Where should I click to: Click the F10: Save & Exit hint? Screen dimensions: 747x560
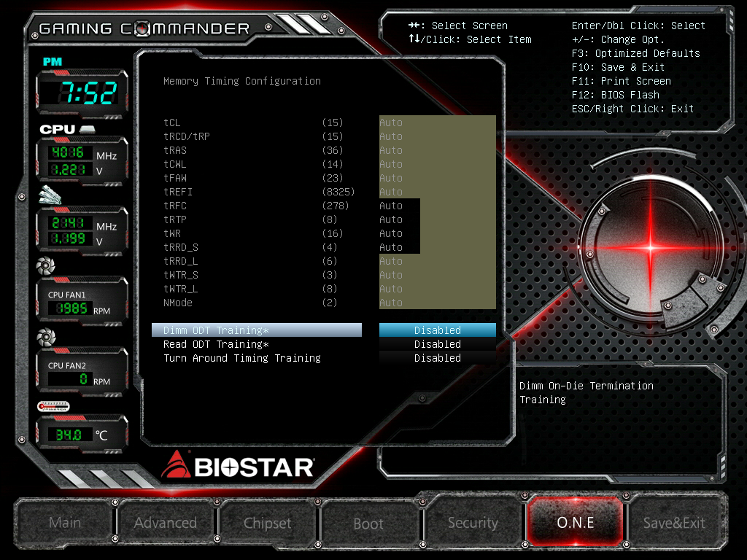618,67
